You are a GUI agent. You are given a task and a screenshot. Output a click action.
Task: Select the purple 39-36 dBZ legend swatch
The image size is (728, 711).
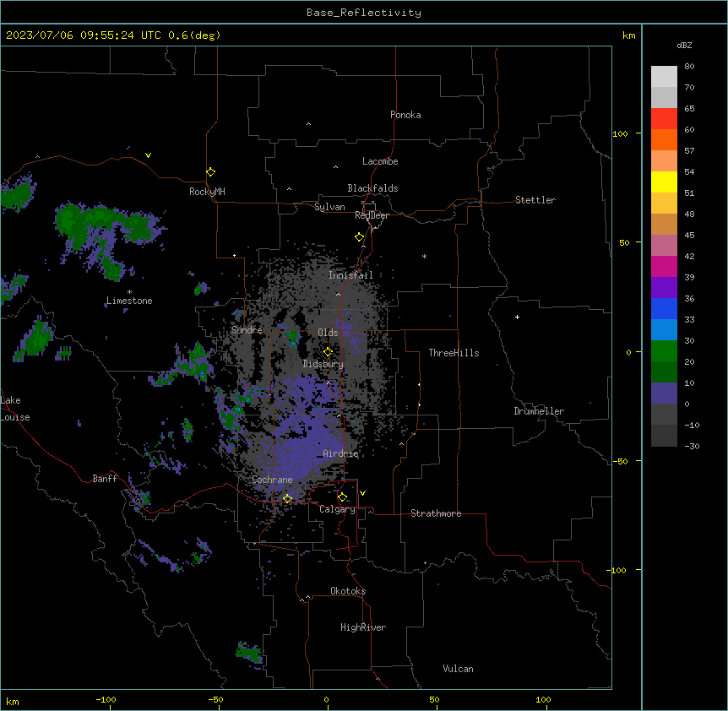(x=664, y=288)
